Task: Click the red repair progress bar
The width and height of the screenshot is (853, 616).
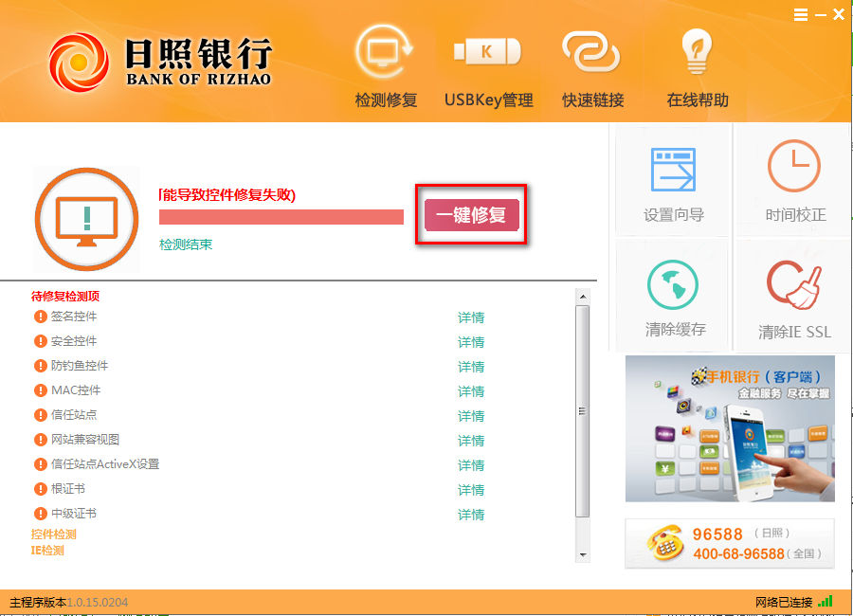Action: point(281,216)
